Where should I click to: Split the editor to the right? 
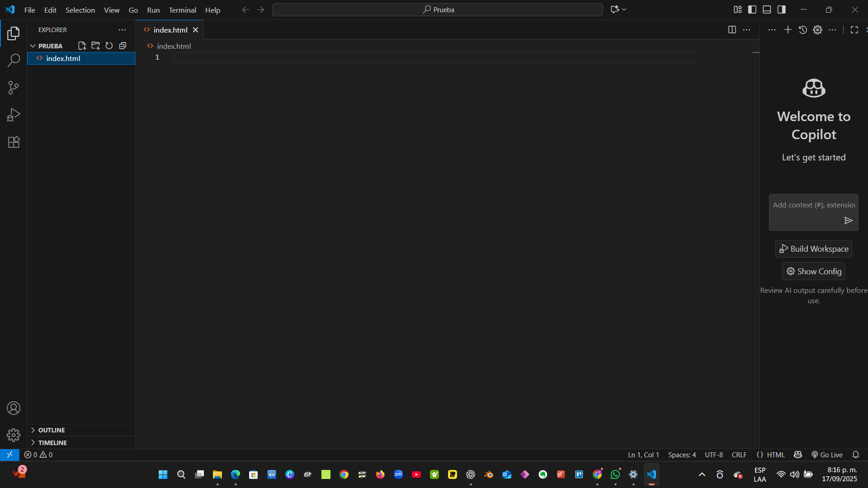pyautogui.click(x=732, y=30)
